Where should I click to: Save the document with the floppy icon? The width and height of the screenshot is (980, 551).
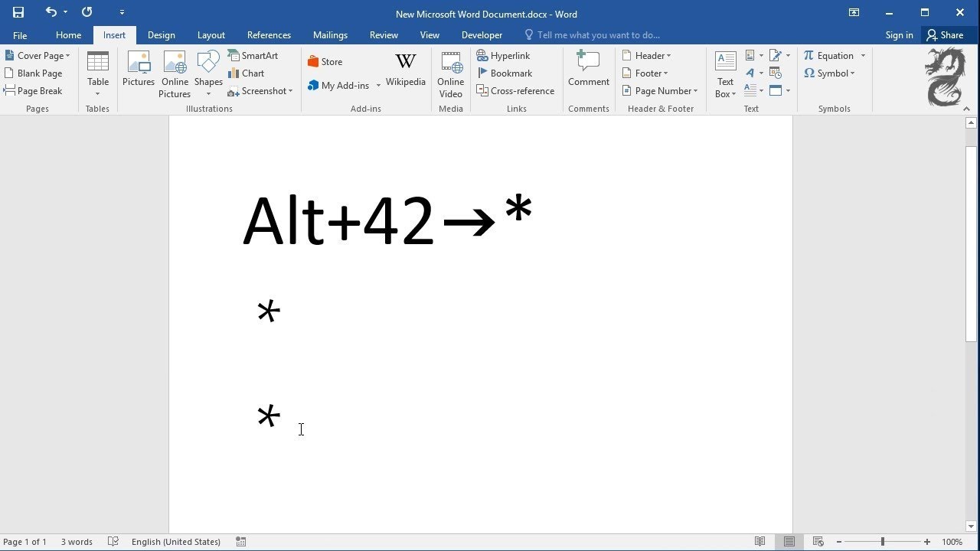[18, 12]
